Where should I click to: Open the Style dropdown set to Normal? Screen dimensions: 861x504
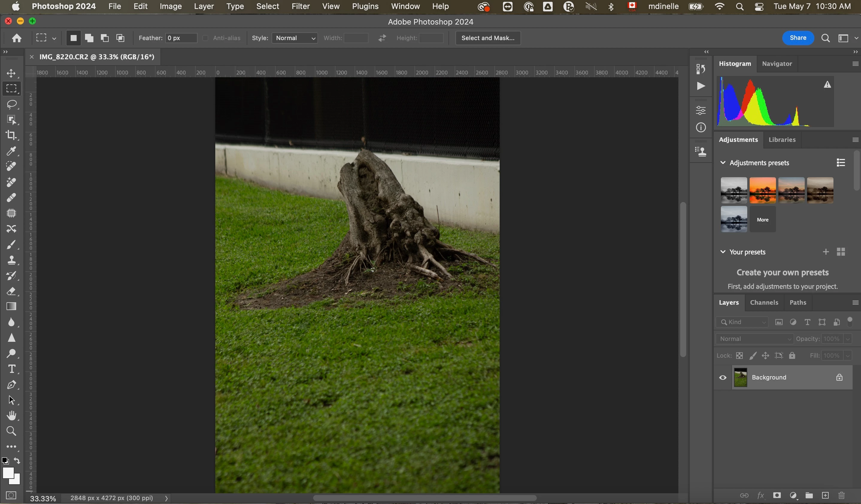(295, 38)
